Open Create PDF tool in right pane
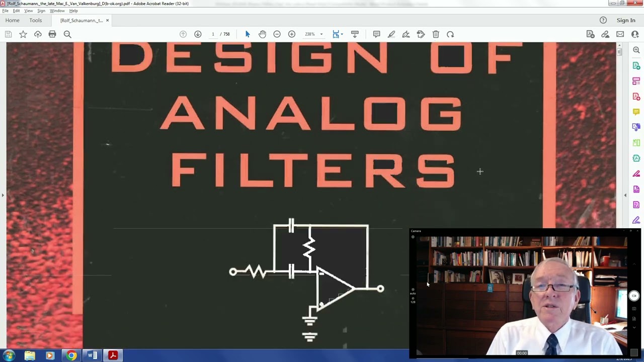 click(636, 97)
